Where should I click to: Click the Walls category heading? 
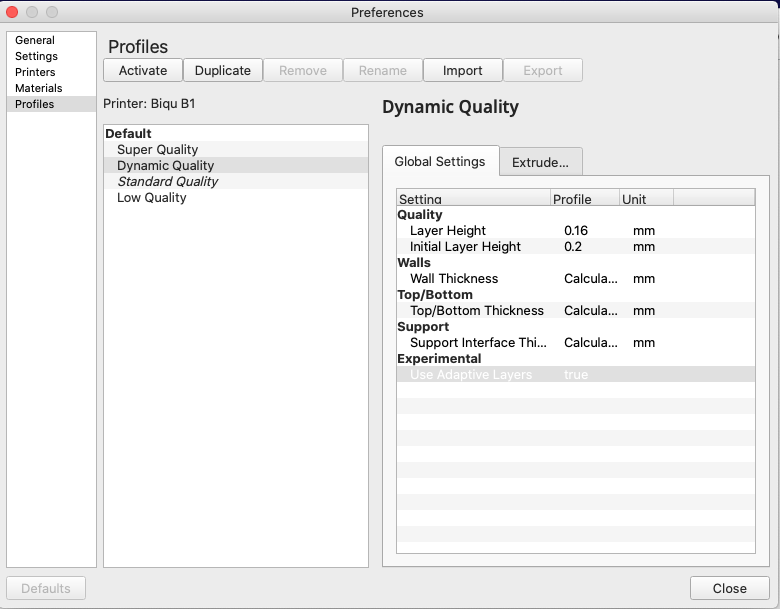pos(414,262)
